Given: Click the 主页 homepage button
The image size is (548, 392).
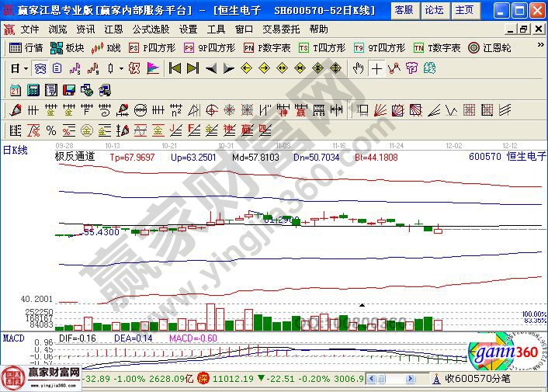Looking at the screenshot, I should tap(464, 10).
